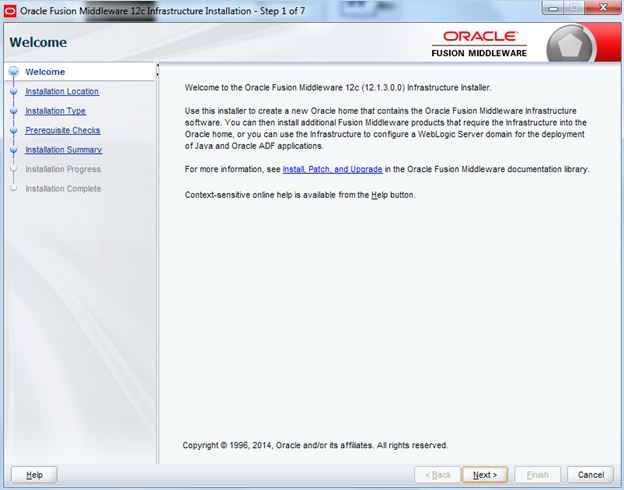Click the sidebar splitter handle
The image size is (624, 490).
(x=158, y=70)
